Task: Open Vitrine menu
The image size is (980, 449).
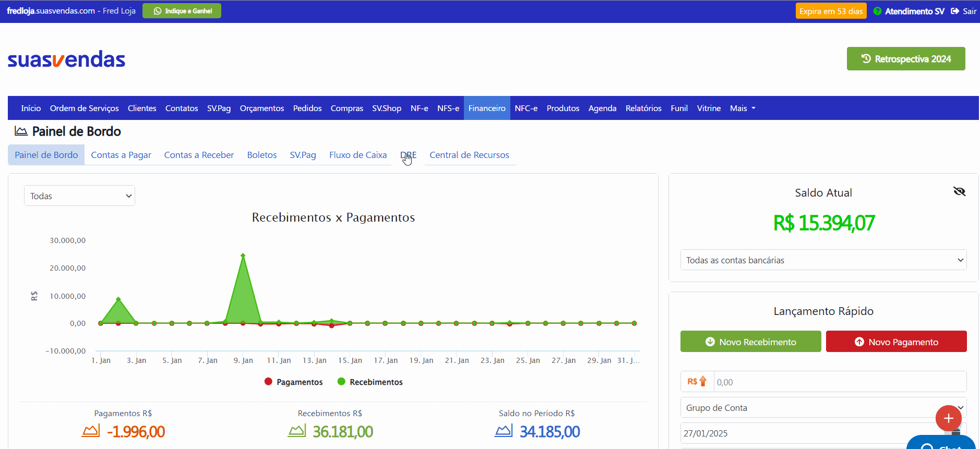Action: 709,108
